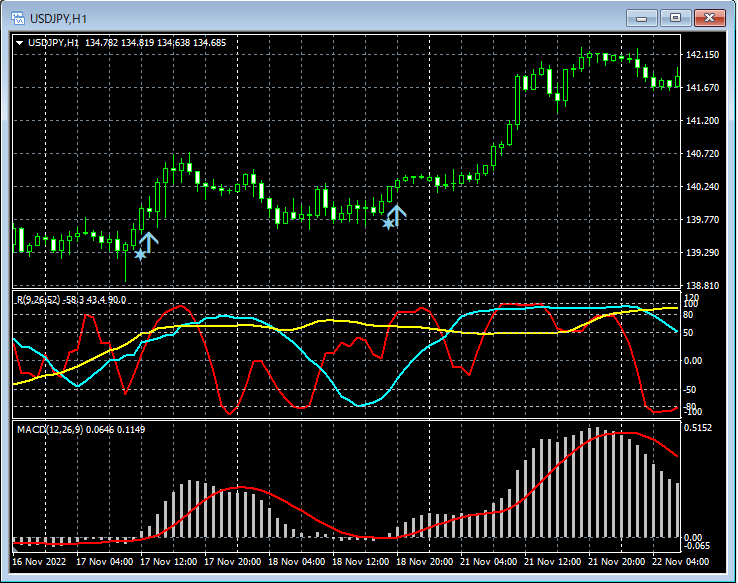Click the MACD(12,26,9) indicator label
Viewport: 738px width, 583px height.
[50, 429]
